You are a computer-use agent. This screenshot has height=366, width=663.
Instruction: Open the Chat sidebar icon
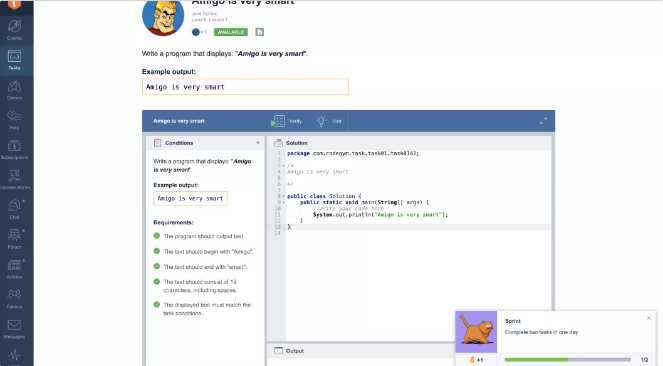click(x=14, y=209)
